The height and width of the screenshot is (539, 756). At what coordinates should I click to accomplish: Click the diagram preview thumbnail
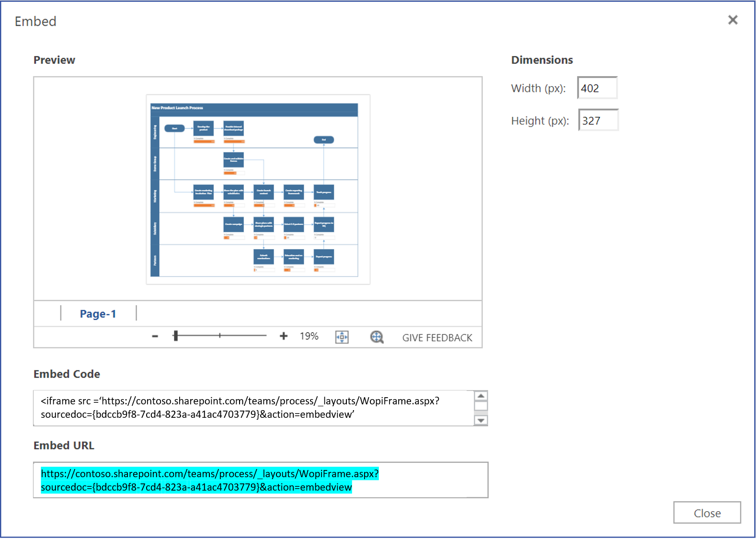[258, 189]
